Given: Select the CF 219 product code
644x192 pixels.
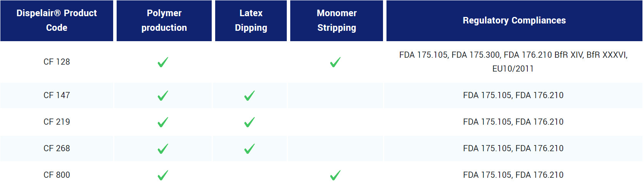Looking at the screenshot, I should pyautogui.click(x=57, y=122).
